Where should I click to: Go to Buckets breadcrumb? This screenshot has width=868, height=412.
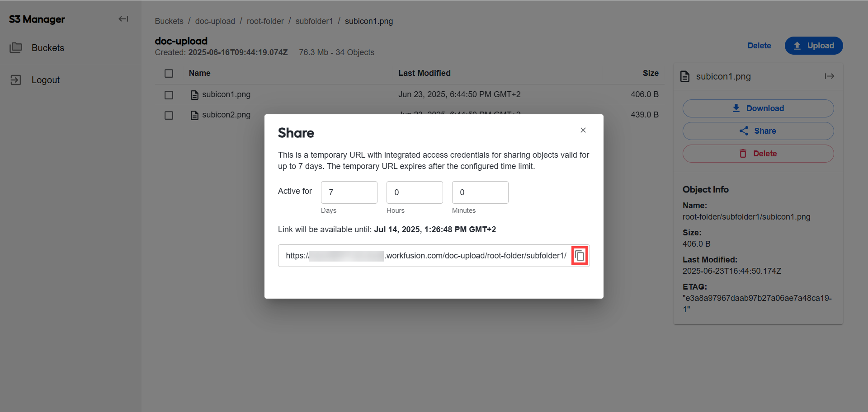169,21
